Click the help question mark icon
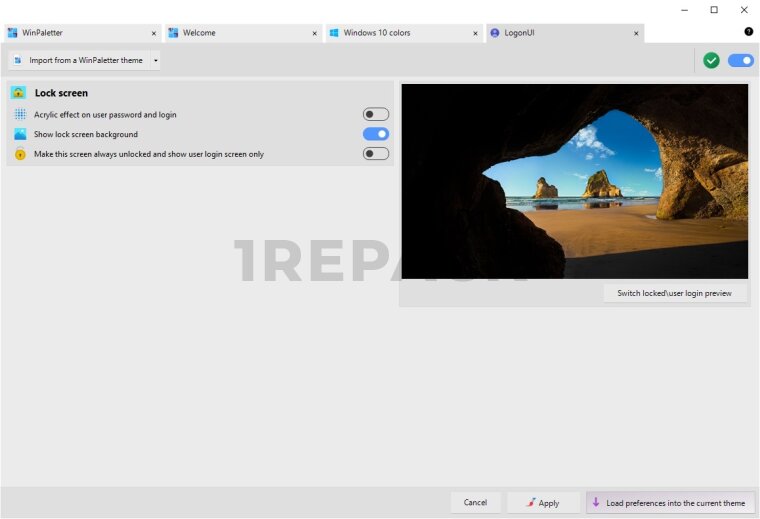This screenshot has height=519, width=760. (x=748, y=32)
